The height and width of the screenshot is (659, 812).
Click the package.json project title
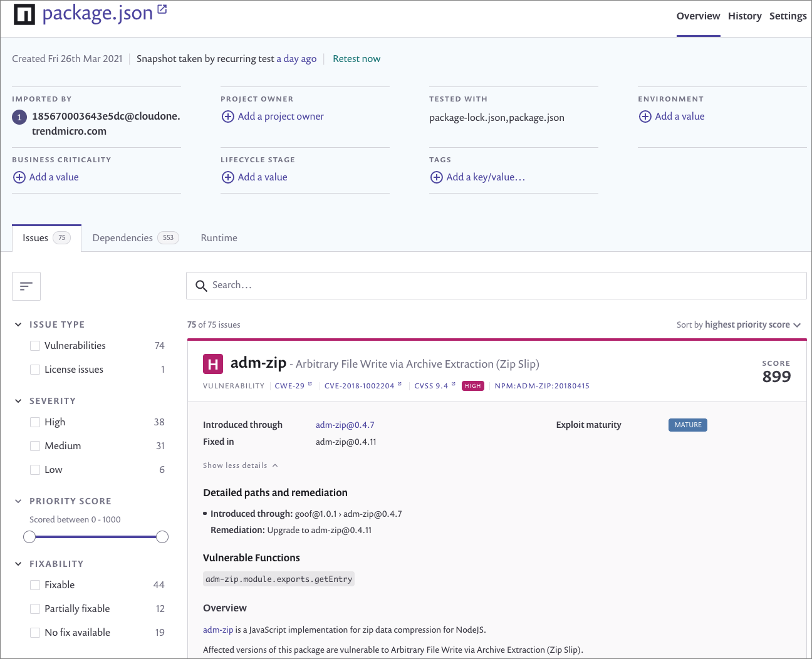pos(98,14)
